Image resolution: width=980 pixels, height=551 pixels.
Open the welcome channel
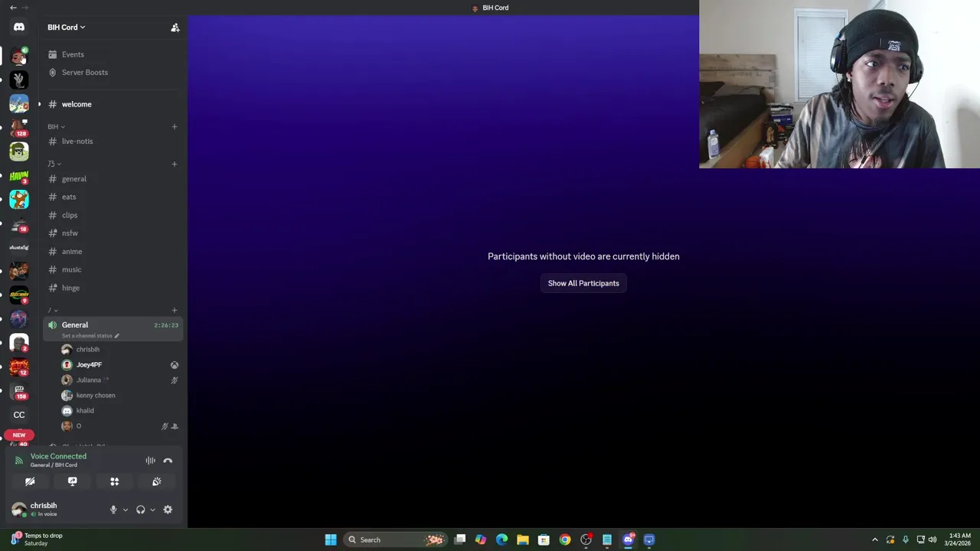77,104
